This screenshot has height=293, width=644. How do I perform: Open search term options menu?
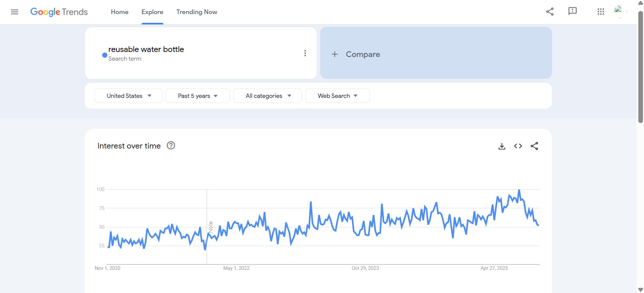pyautogui.click(x=305, y=53)
